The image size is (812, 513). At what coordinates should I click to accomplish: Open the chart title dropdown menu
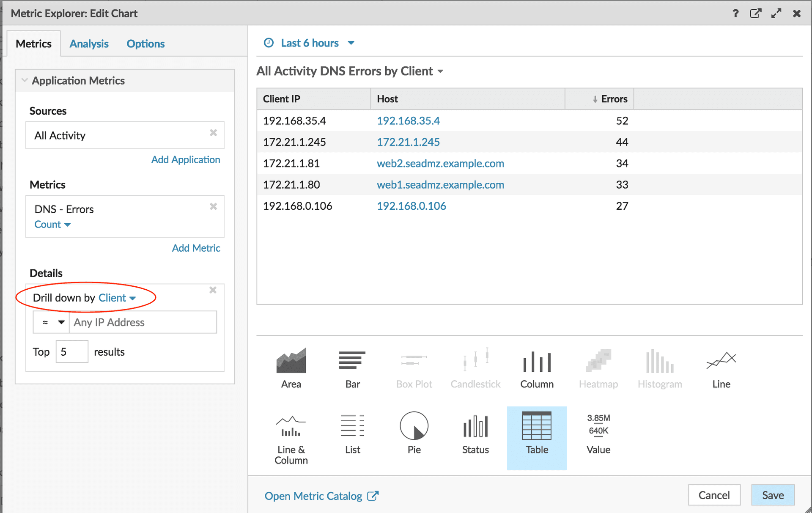point(440,71)
